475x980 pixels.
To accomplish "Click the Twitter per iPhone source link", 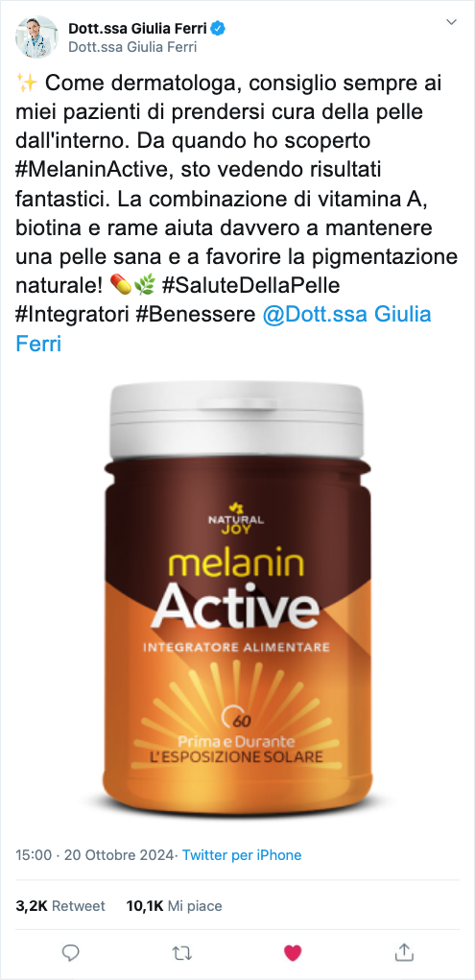I will coord(242,855).
